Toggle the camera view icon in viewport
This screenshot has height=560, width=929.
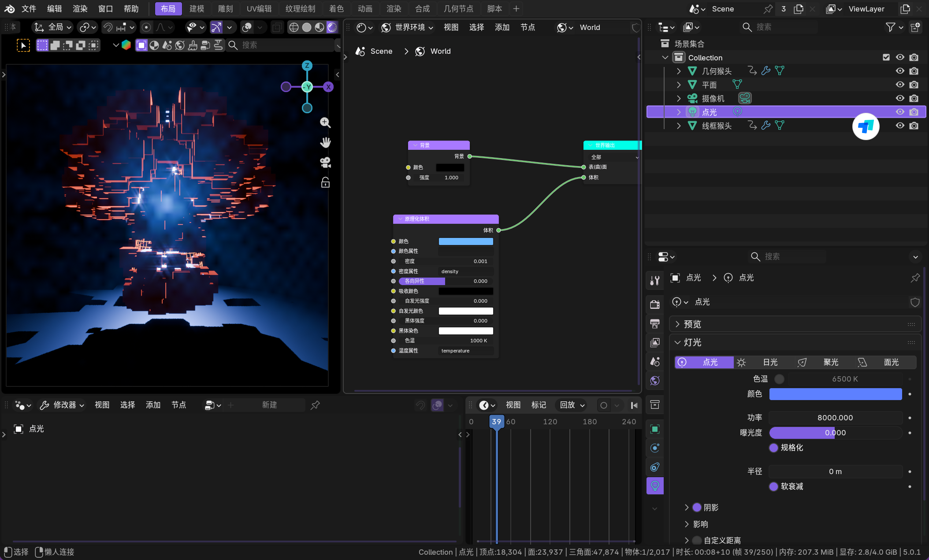tap(325, 162)
